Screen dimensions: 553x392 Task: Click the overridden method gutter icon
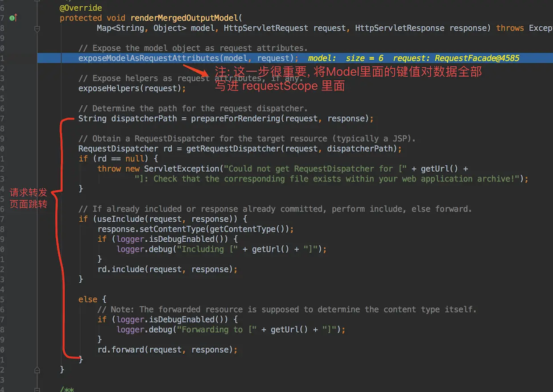point(13,18)
